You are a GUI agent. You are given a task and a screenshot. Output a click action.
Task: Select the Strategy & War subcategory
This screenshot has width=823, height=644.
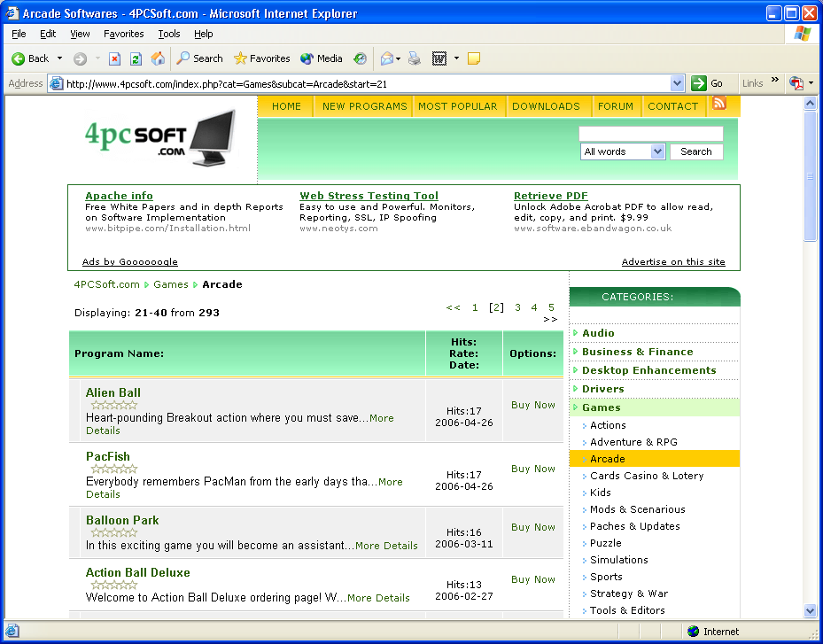coord(629,594)
